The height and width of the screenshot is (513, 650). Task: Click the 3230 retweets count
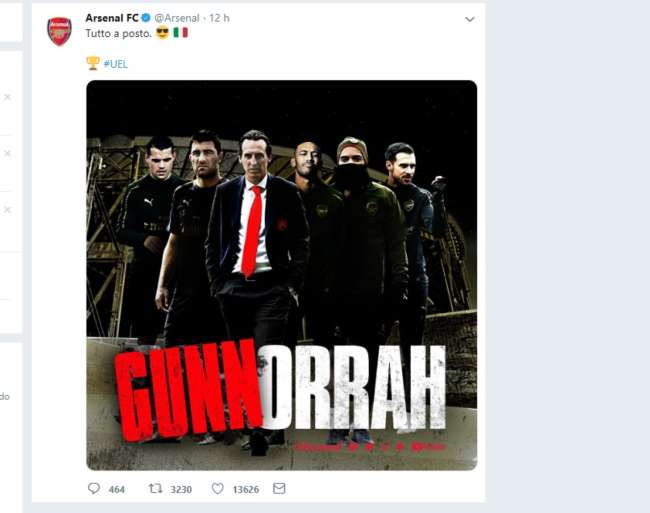tap(181, 489)
